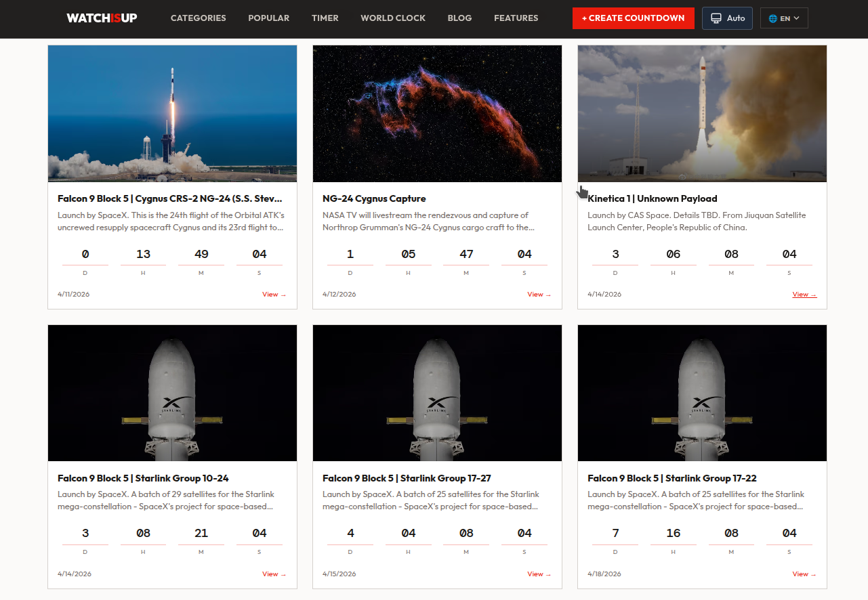This screenshot has height=600, width=868.
Task: Click the title Falcon 9 Block 5 Cygnus CRS-2 NG-24
Action: (x=170, y=198)
